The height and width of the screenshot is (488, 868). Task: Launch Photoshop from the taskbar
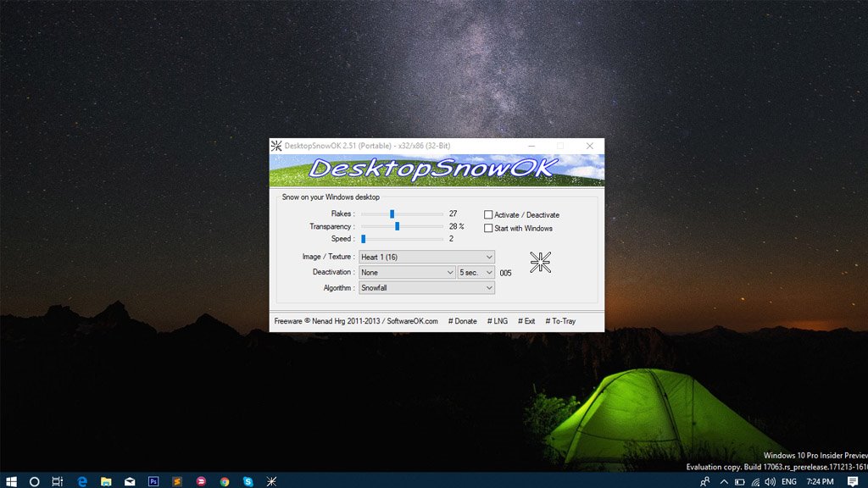tap(153, 481)
